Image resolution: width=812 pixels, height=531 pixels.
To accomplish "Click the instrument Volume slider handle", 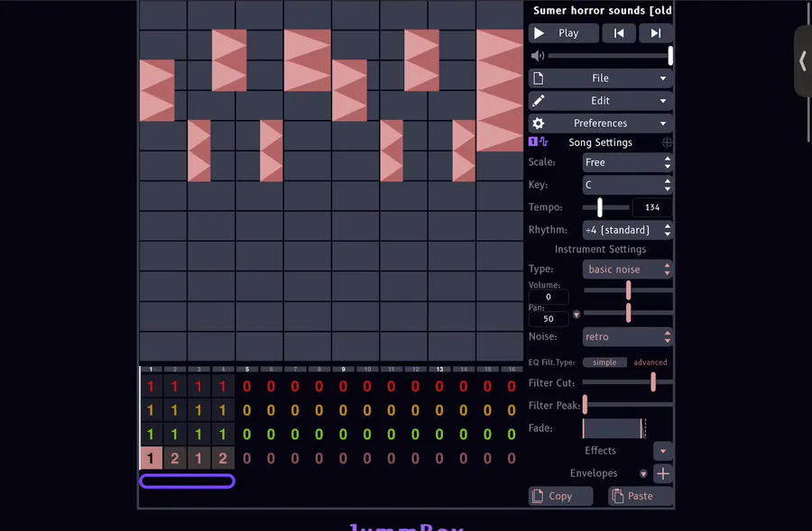I will click(x=628, y=291).
